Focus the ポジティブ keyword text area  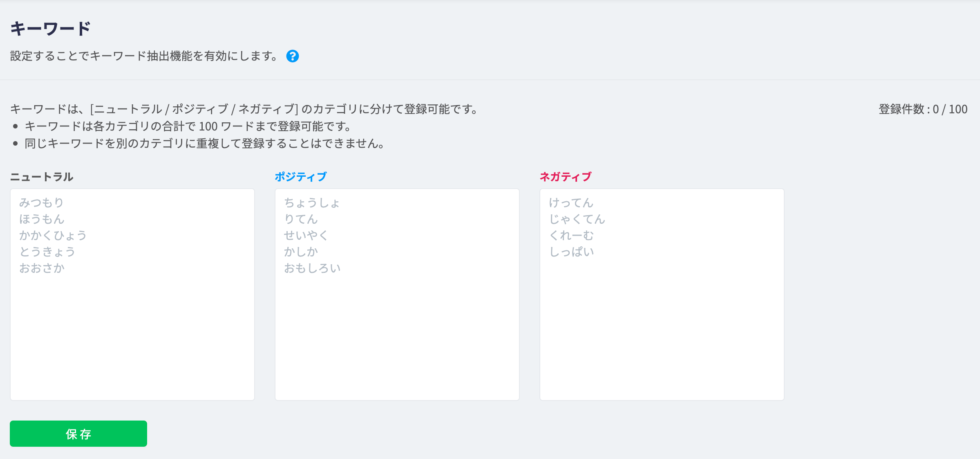(397, 295)
